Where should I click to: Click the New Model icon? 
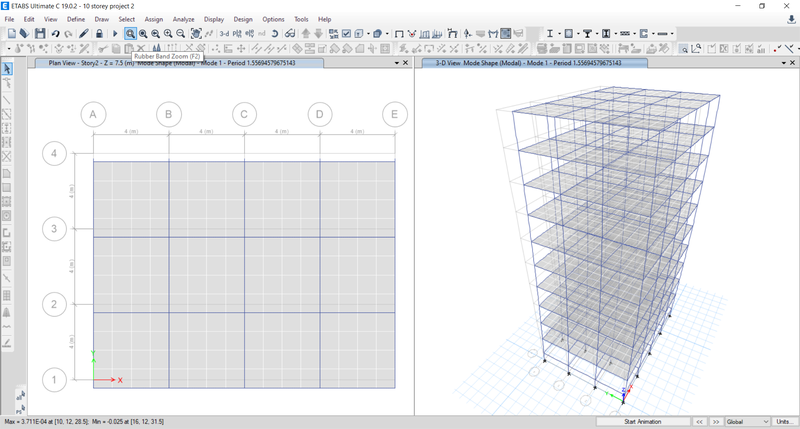[12, 34]
